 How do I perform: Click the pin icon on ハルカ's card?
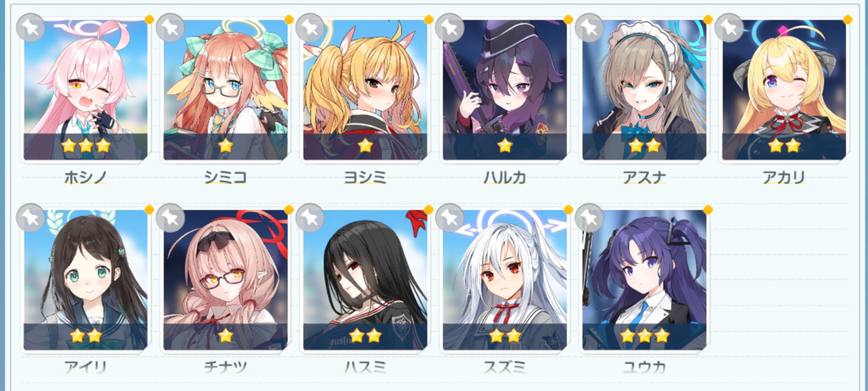[x=450, y=28]
